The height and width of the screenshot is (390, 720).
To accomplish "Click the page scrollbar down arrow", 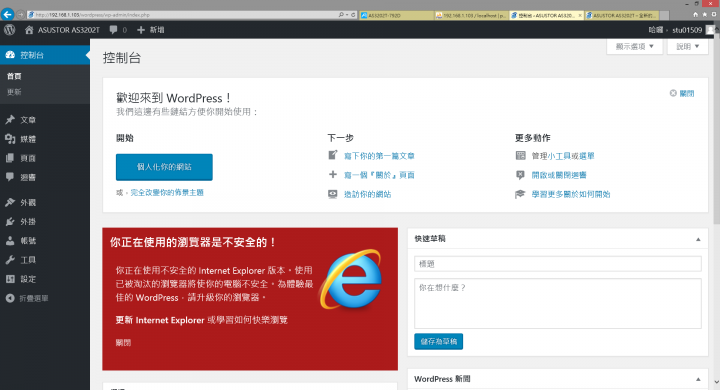I will [716, 382].
